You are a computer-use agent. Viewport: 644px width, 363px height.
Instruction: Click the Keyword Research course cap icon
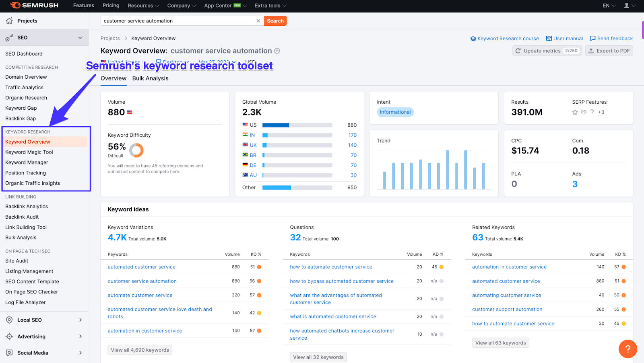click(x=473, y=39)
